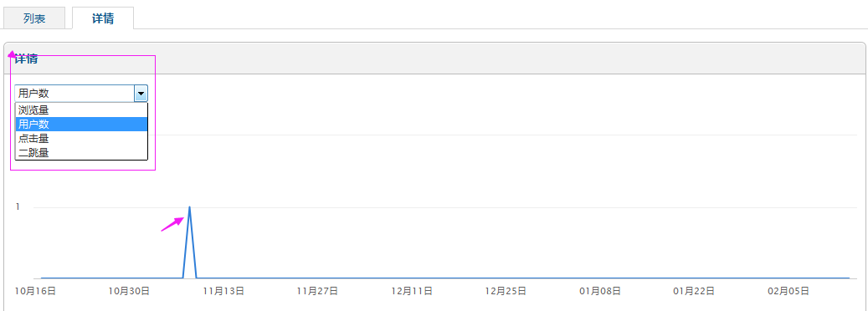Viewport: 868px width, 311px height.
Task: Click the combo box down-arrow button
Action: pos(141,94)
